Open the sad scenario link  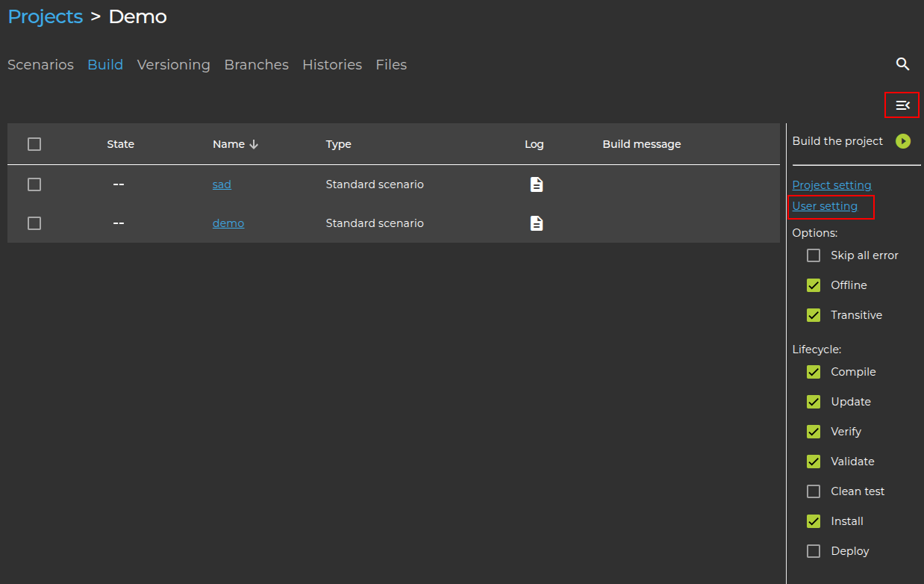[222, 184]
